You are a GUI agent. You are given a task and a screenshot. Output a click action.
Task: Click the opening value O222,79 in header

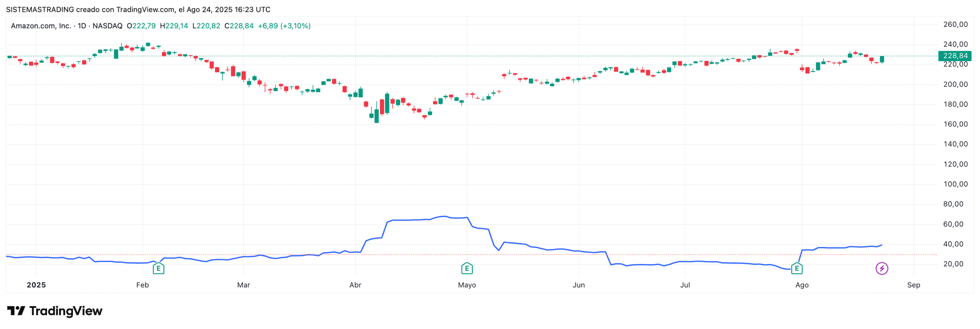pos(141,26)
